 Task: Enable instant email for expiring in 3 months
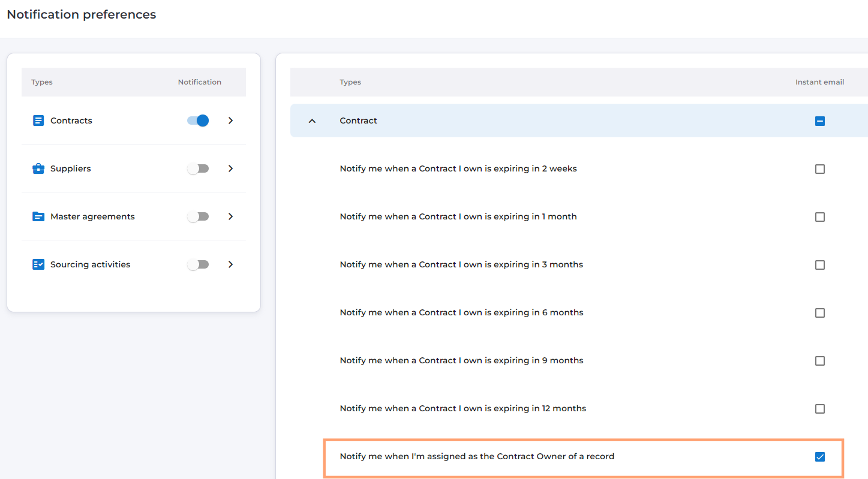point(820,265)
